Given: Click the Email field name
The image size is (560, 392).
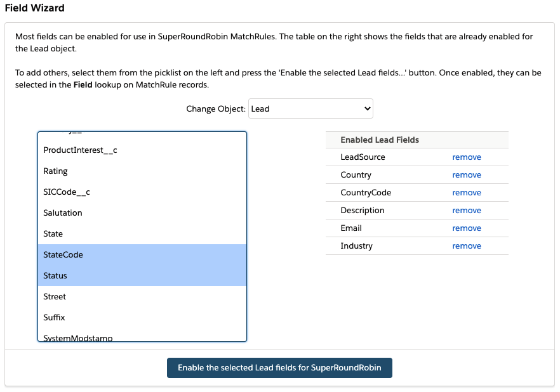Looking at the screenshot, I should pyautogui.click(x=350, y=228).
